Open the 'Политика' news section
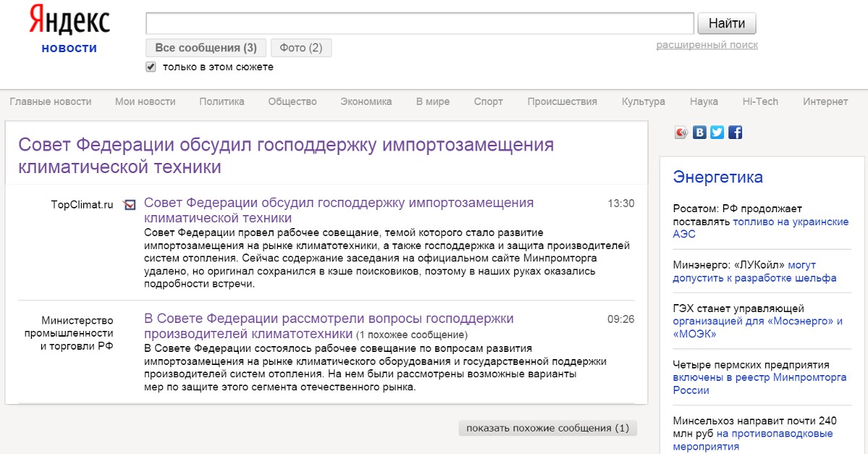This screenshot has width=868, height=454. (x=221, y=101)
